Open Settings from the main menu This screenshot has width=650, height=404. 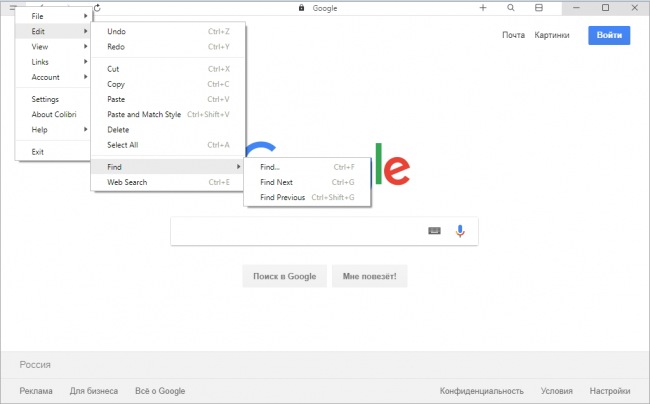coord(53,99)
